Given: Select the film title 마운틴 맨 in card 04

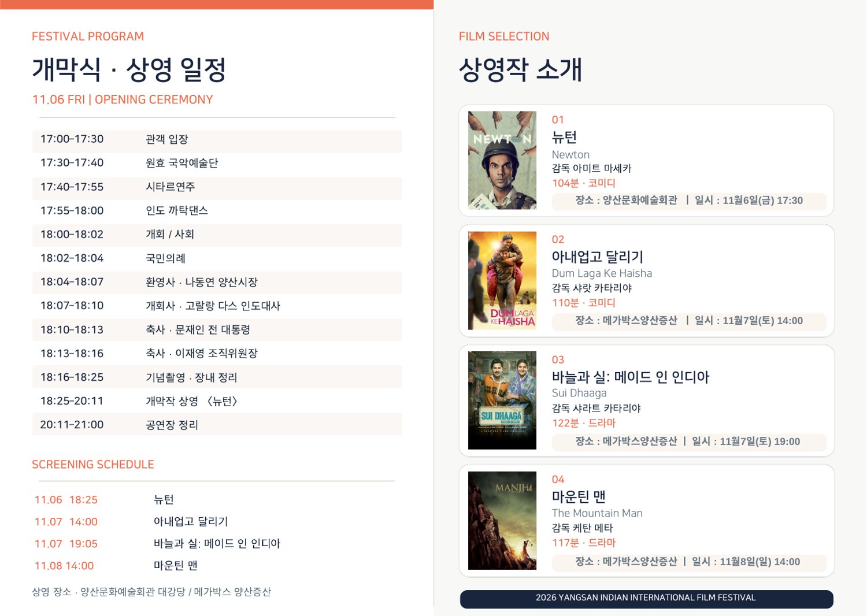Looking at the screenshot, I should pos(579,496).
